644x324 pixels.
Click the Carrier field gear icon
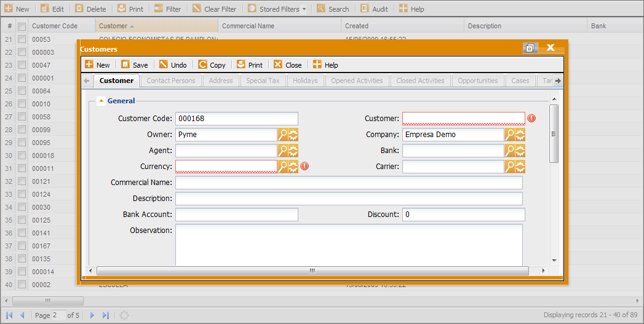coord(520,167)
